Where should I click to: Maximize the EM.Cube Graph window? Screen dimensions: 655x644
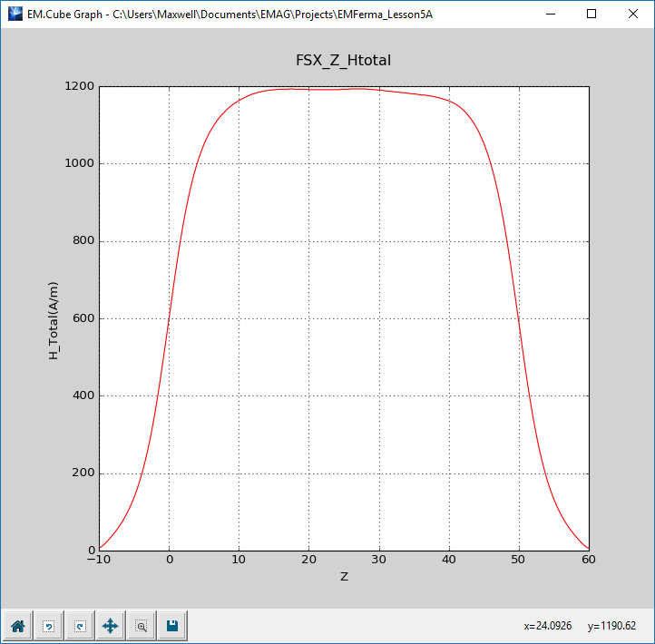[x=591, y=15]
